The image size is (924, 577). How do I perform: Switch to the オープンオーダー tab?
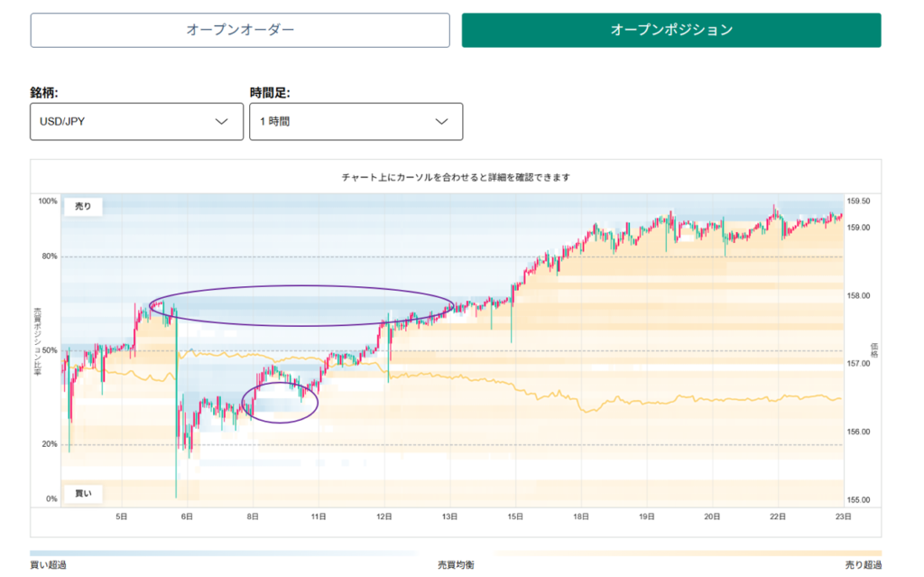240,30
